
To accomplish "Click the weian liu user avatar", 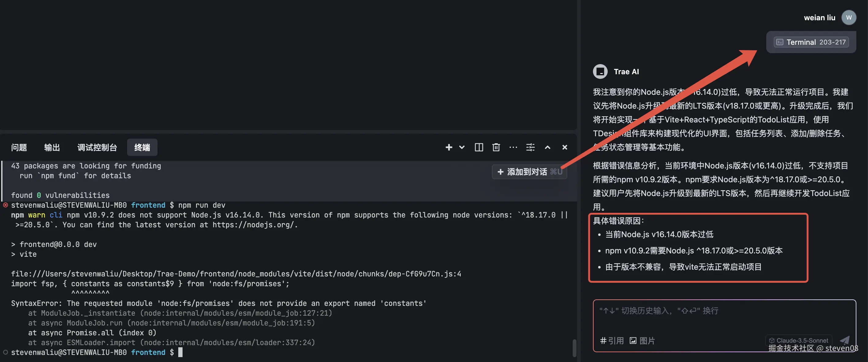I will pos(848,17).
